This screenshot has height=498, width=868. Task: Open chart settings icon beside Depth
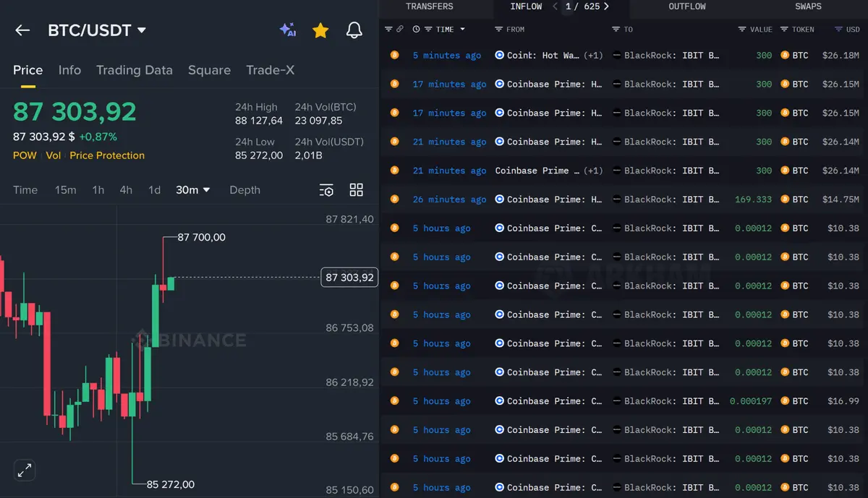326,190
